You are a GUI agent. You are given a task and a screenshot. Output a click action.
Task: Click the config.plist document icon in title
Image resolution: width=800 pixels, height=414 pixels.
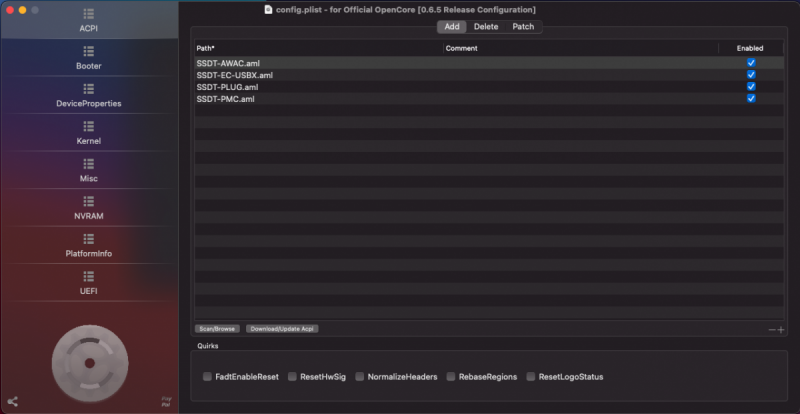[x=268, y=10]
